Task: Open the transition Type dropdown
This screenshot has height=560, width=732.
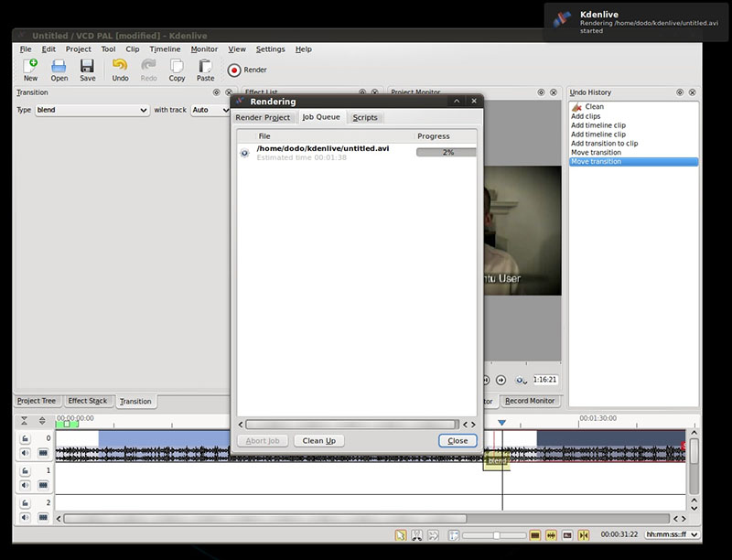Action: click(91, 110)
